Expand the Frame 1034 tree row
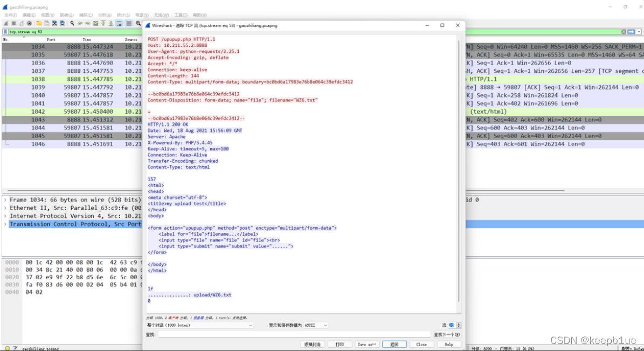 point(5,199)
